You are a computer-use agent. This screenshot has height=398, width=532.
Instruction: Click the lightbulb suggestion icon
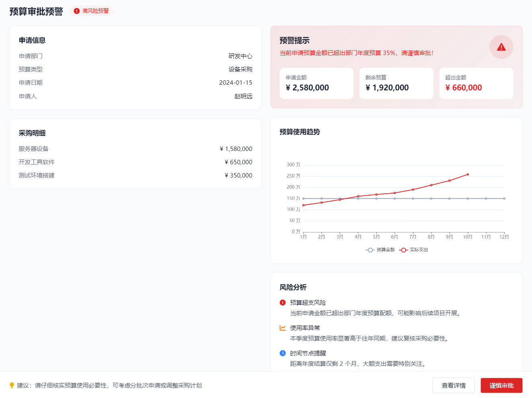point(12,386)
